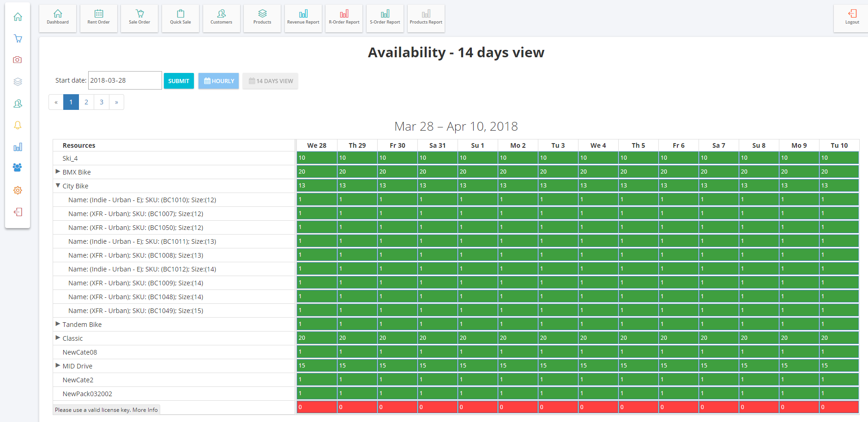This screenshot has width=868, height=422.
Task: Open Quick Sale from toolbar
Action: click(180, 18)
